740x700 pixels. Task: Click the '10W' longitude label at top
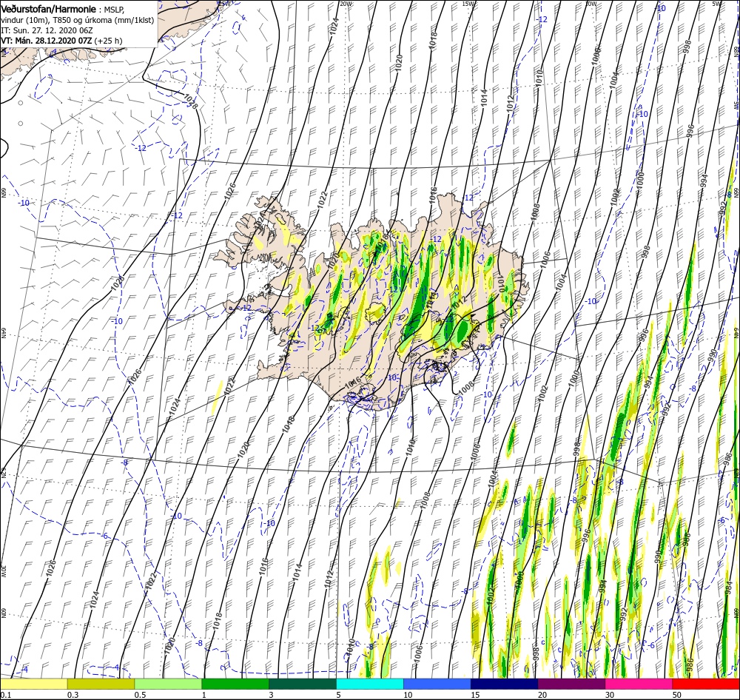pyautogui.click(x=591, y=4)
